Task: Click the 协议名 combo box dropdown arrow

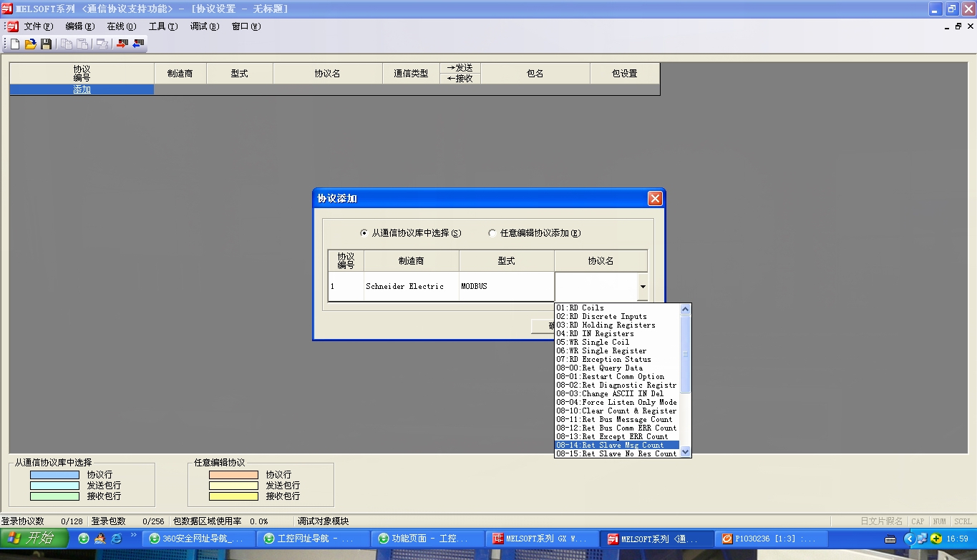Action: coord(642,287)
